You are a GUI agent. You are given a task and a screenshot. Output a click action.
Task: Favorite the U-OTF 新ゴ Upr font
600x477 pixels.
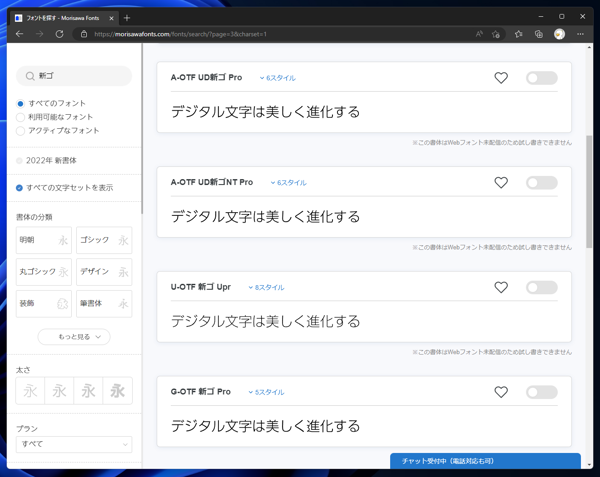[501, 287]
